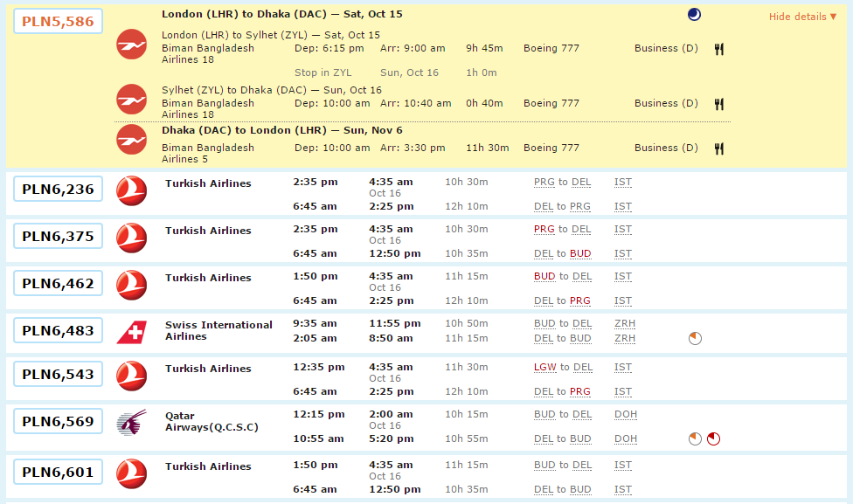The height and width of the screenshot is (504, 853).
Task: Click orange layover clock icon in Swiss row
Action: pos(695,338)
